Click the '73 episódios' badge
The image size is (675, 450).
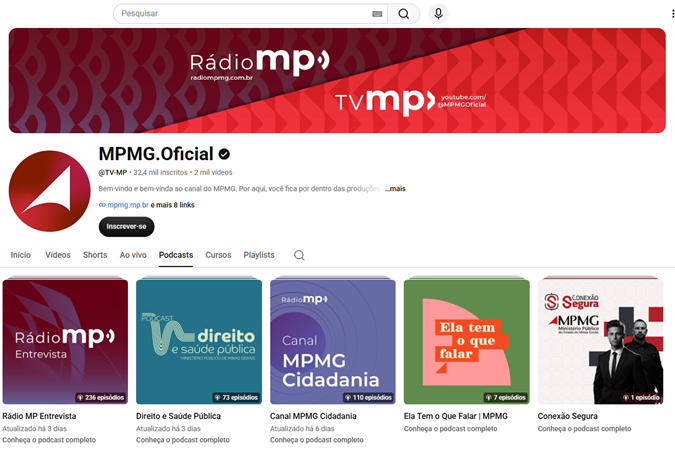236,397
